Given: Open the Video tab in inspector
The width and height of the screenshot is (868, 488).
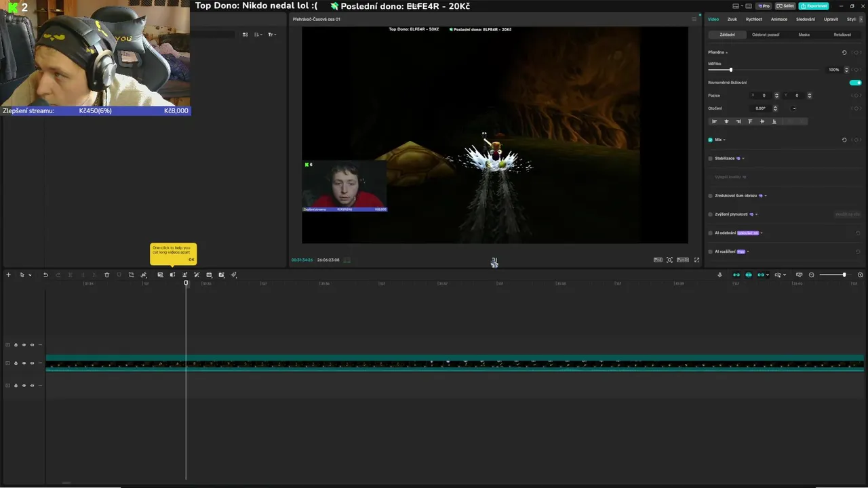Looking at the screenshot, I should click(x=713, y=19).
